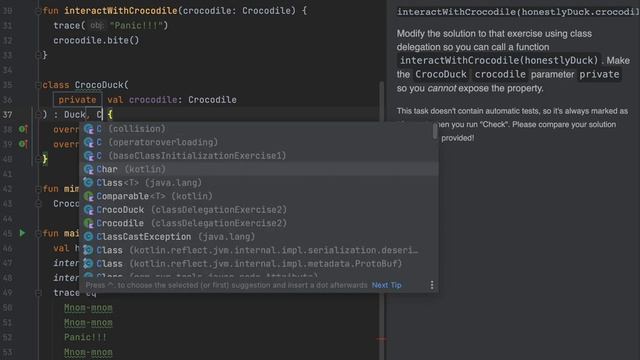Select ClassCastException (java.lang) suggestion

[x=259, y=237]
